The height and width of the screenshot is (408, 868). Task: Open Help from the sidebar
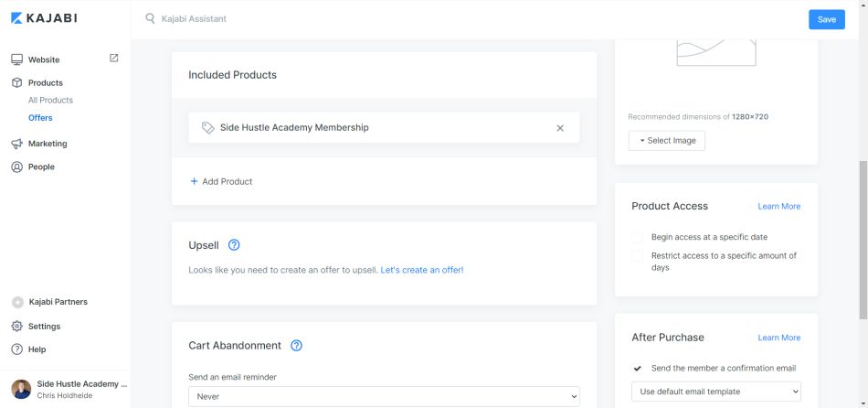pos(37,349)
